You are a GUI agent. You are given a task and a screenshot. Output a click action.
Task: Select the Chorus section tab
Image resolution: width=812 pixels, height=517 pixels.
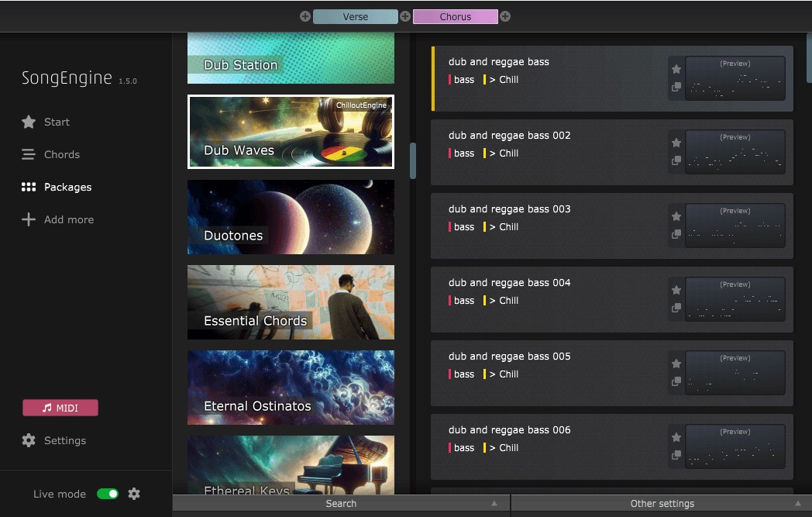point(455,16)
